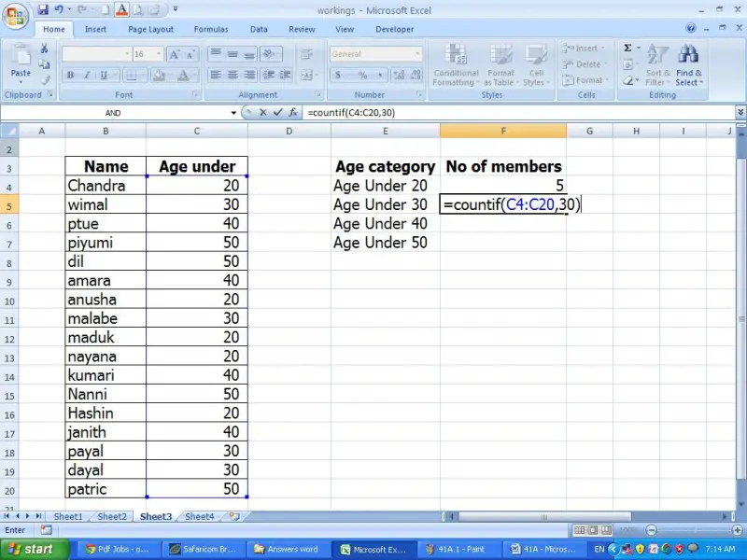The image size is (747, 560).
Task: Click the Clear eraser icon
Action: (627, 81)
